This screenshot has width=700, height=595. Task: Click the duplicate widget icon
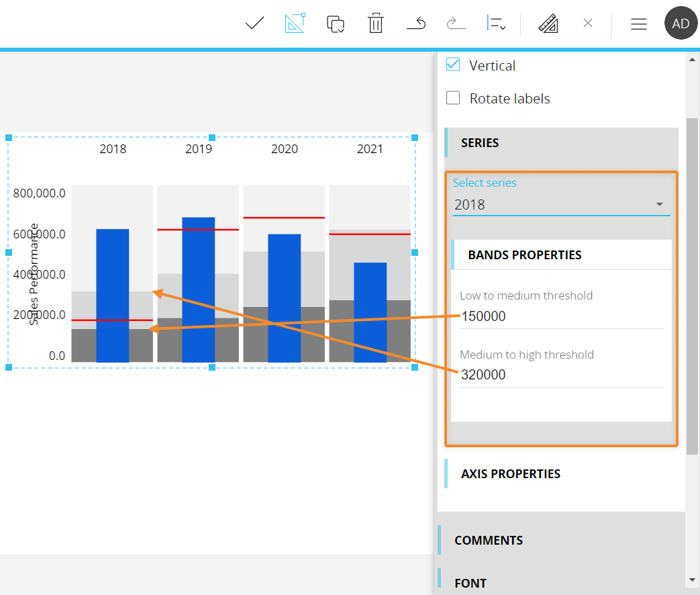336,24
